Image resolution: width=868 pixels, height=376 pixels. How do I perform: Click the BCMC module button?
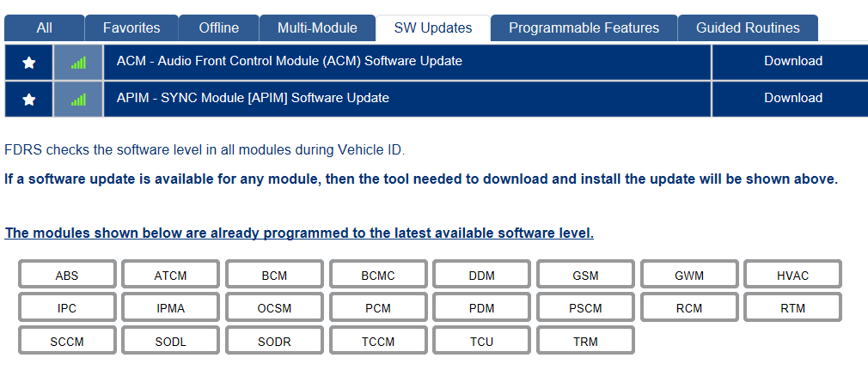tap(378, 275)
